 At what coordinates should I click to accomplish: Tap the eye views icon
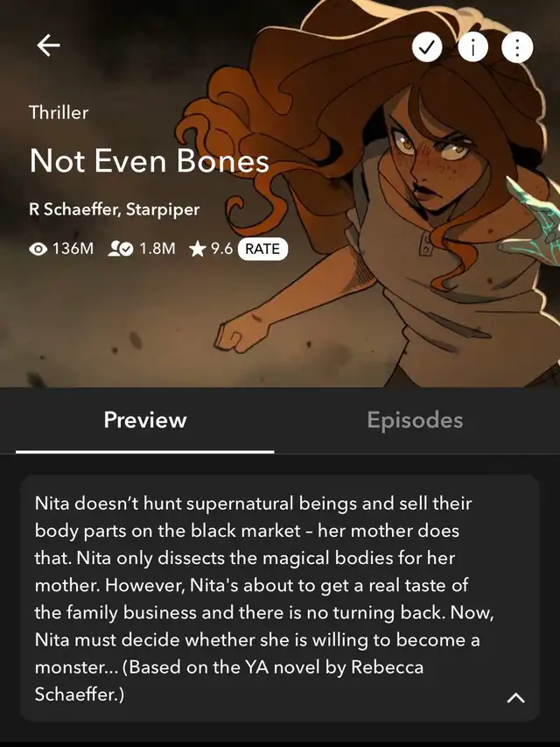point(38,250)
